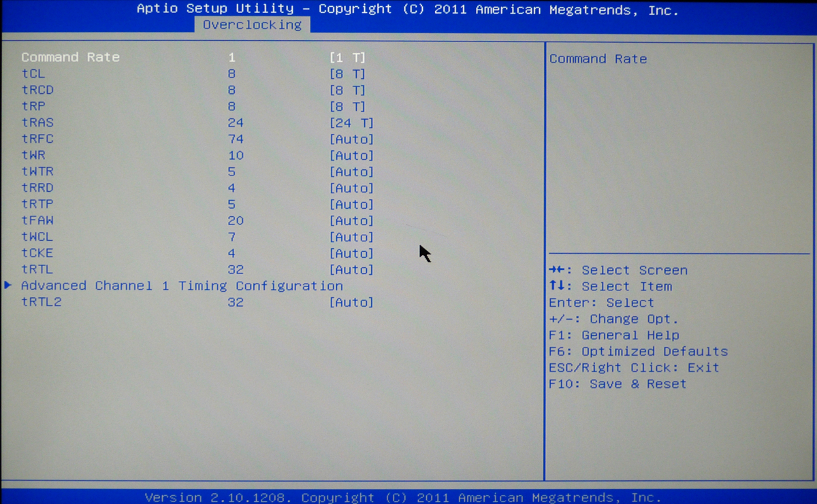Click the Command Rate current value 1
The image size is (817, 504).
(x=232, y=57)
